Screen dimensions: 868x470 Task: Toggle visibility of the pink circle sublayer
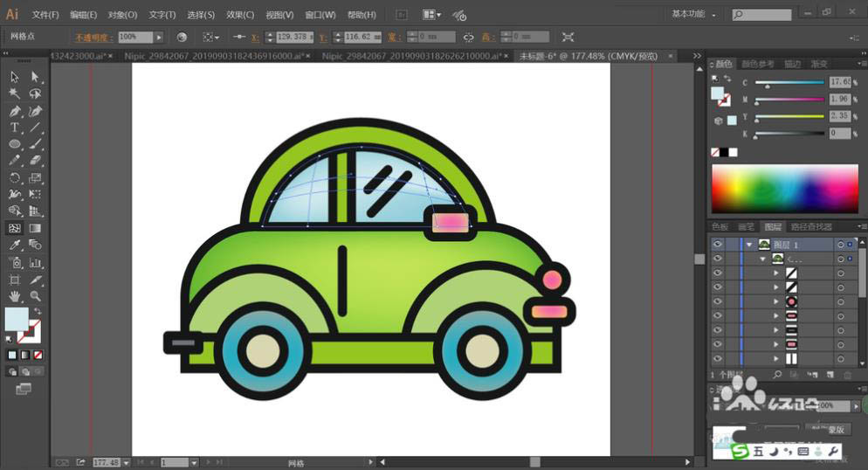717,301
